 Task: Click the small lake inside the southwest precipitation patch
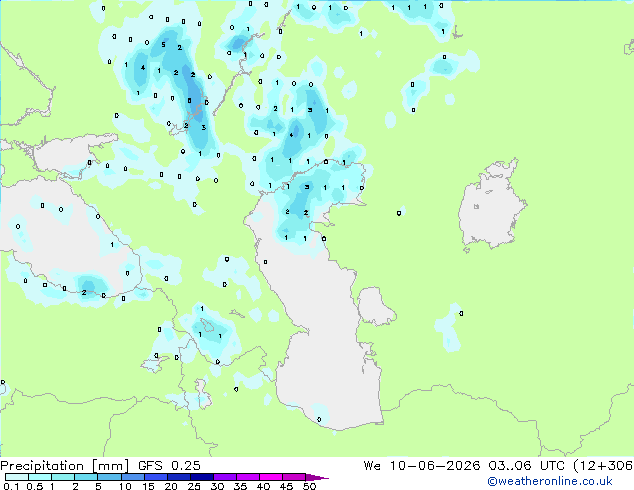(x=207, y=325)
